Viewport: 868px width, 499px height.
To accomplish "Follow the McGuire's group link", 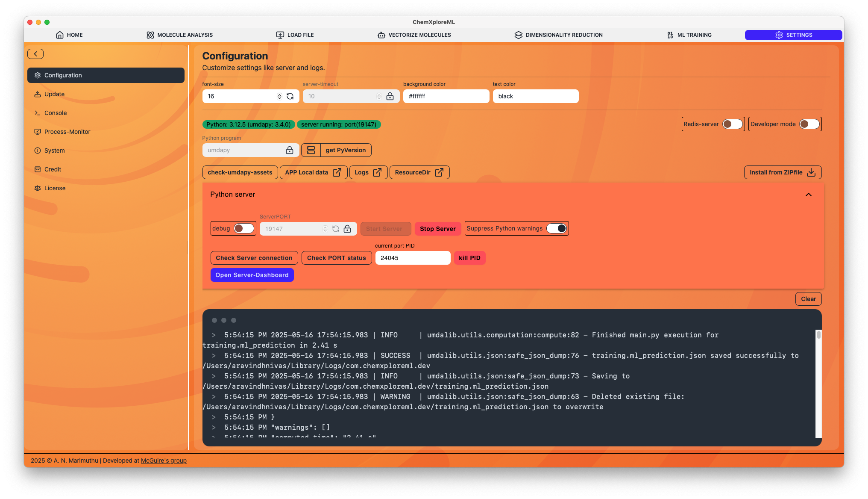I will tap(164, 461).
